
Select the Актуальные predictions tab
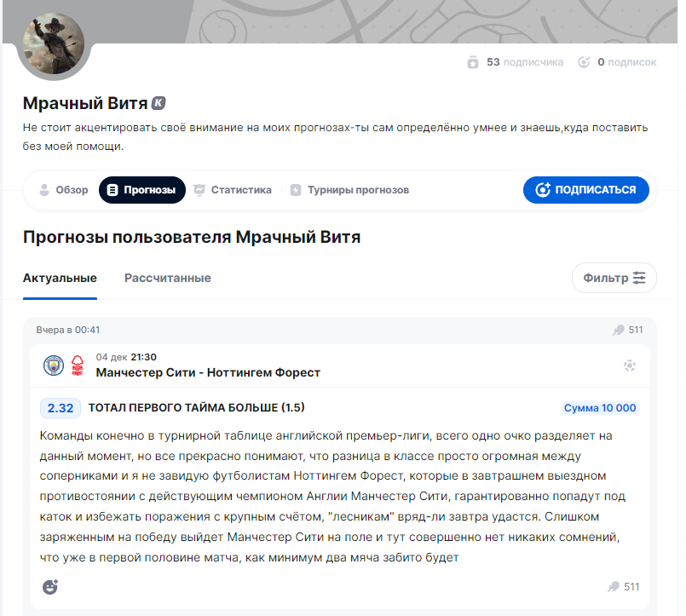tap(60, 278)
